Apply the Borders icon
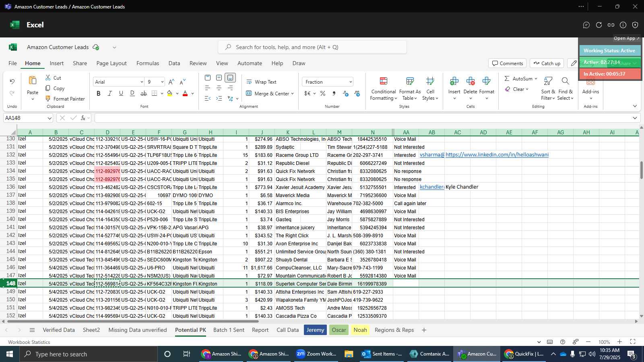Image resolution: width=644 pixels, height=362 pixels. [x=155, y=93]
